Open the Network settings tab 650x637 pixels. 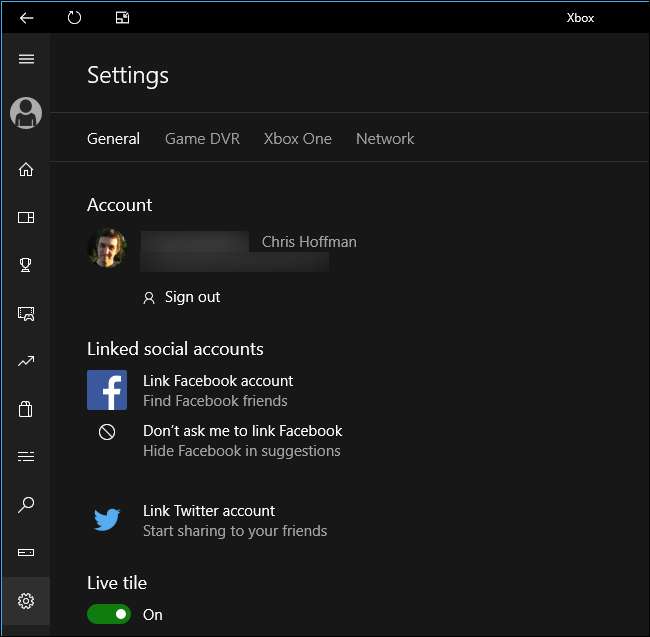tap(385, 139)
